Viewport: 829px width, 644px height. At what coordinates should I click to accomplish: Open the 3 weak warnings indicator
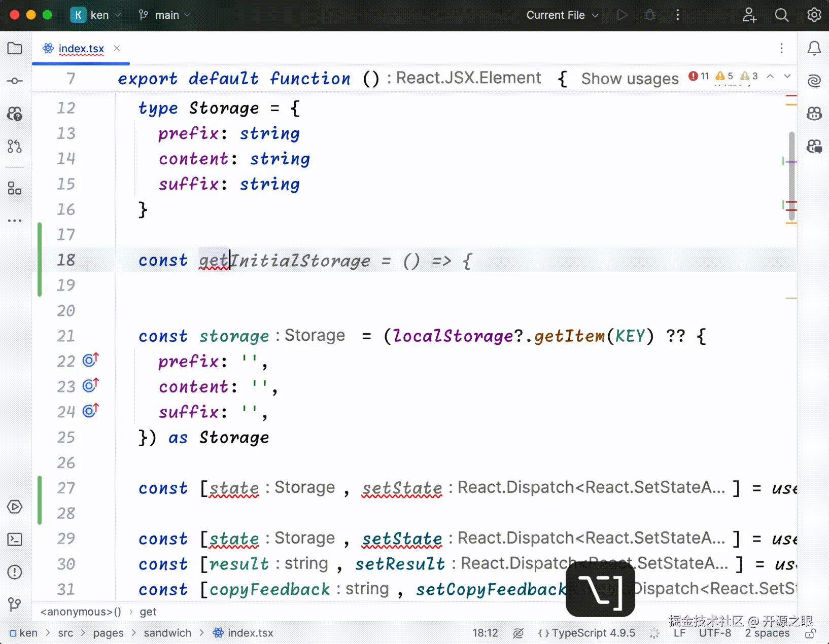coord(749,76)
